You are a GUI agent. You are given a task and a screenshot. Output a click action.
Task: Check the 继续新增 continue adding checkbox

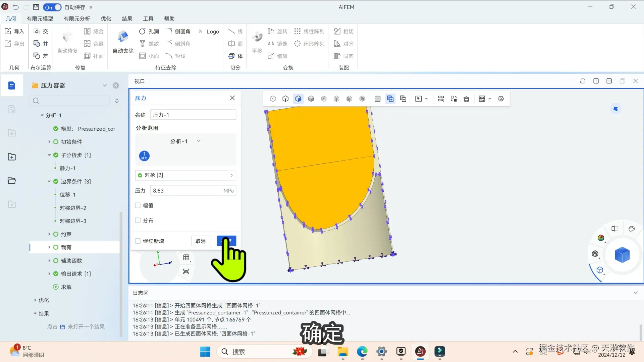click(x=138, y=241)
